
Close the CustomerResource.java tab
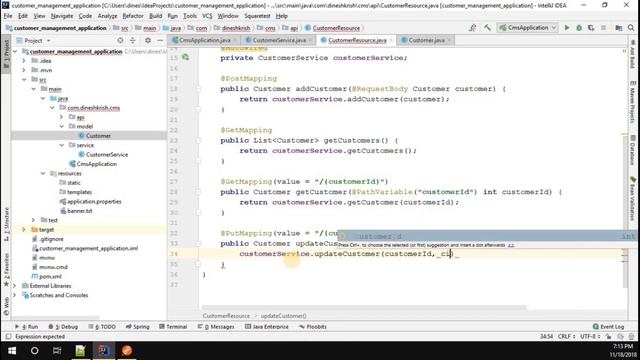tap(391, 40)
